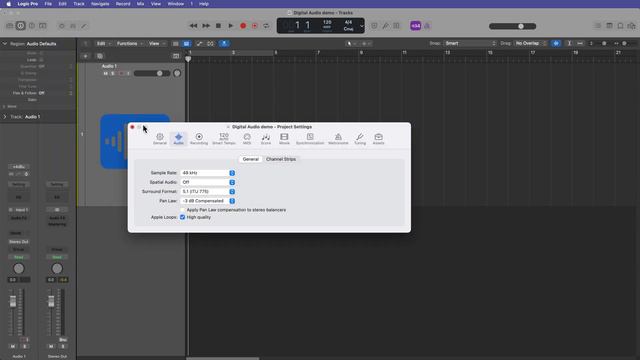Image resolution: width=640 pixels, height=360 pixels.
Task: Open the Sample Rate dropdown
Action: click(x=208, y=173)
